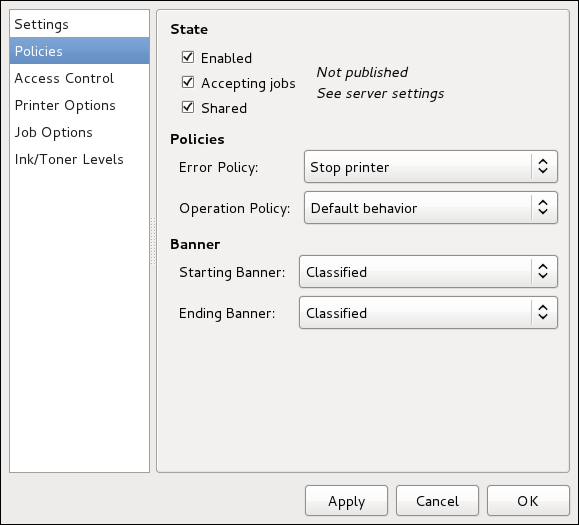Screen dimensions: 579x525
Task: Disable the Shared checkbox
Action: pyautogui.click(x=188, y=107)
